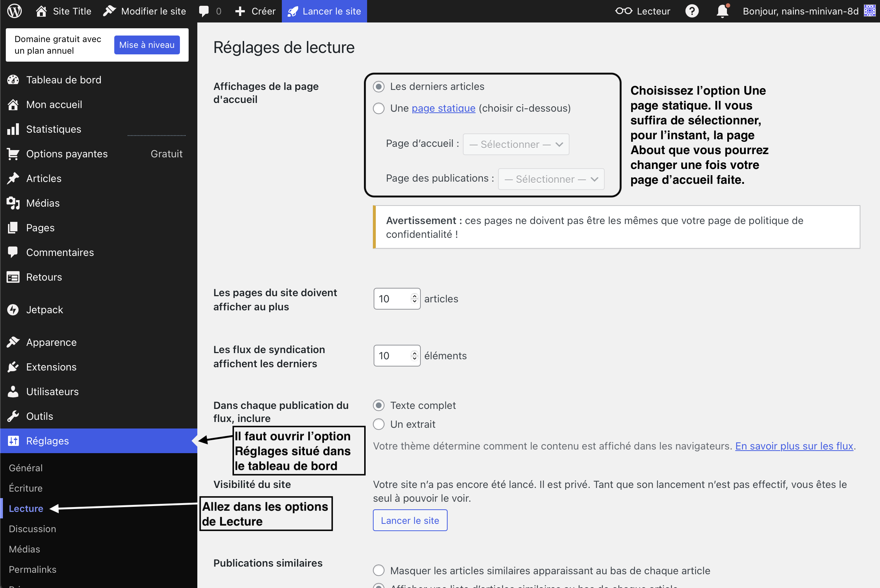
Task: Choose 'Un extrait' for feed content
Action: tap(379, 425)
